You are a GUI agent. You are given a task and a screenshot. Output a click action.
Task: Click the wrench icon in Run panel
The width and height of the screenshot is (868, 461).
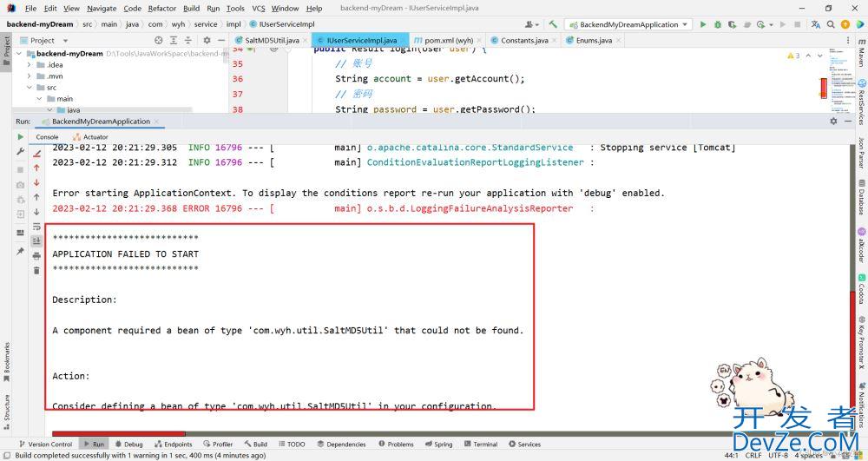pyautogui.click(x=21, y=151)
